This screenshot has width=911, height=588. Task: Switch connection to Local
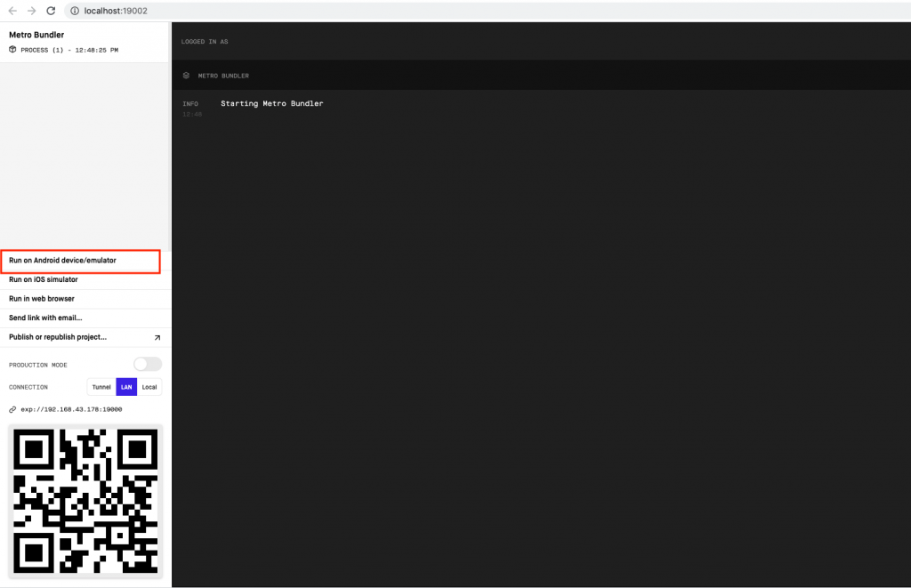[x=149, y=387]
